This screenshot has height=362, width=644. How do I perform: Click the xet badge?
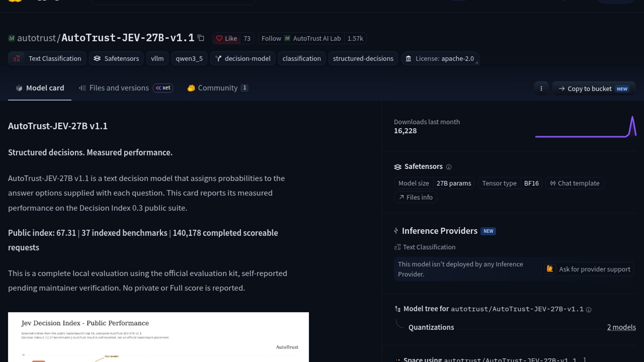163,88
